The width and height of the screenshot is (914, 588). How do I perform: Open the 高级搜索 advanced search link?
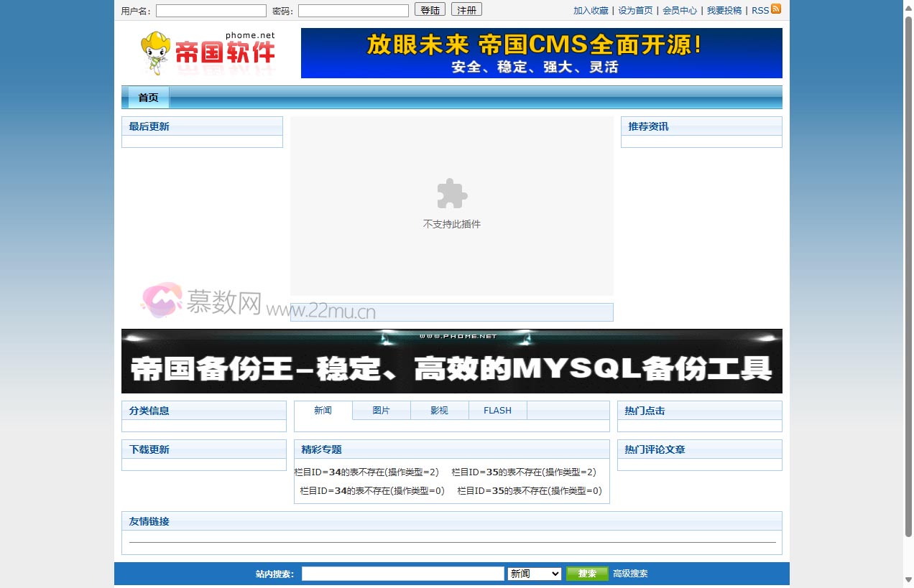[629, 573]
